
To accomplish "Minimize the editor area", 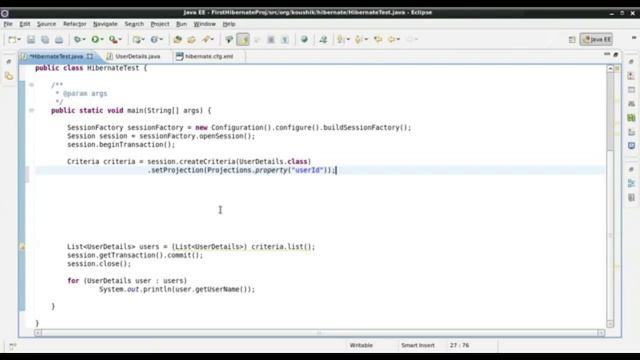I will point(607,54).
